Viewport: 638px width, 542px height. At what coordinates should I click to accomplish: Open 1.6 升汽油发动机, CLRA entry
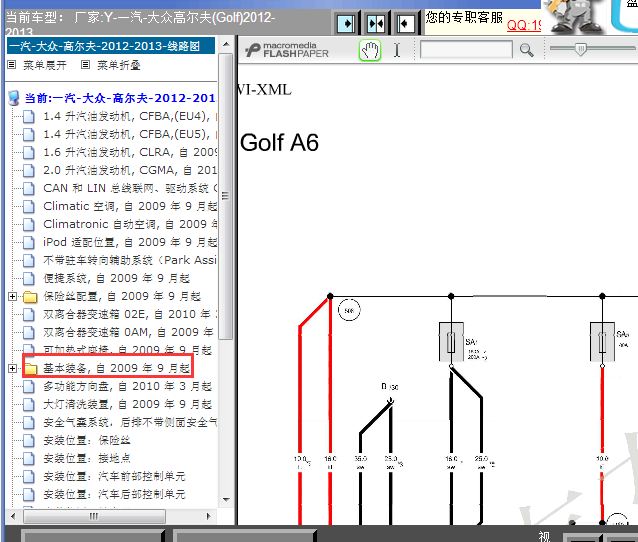click(x=130, y=152)
